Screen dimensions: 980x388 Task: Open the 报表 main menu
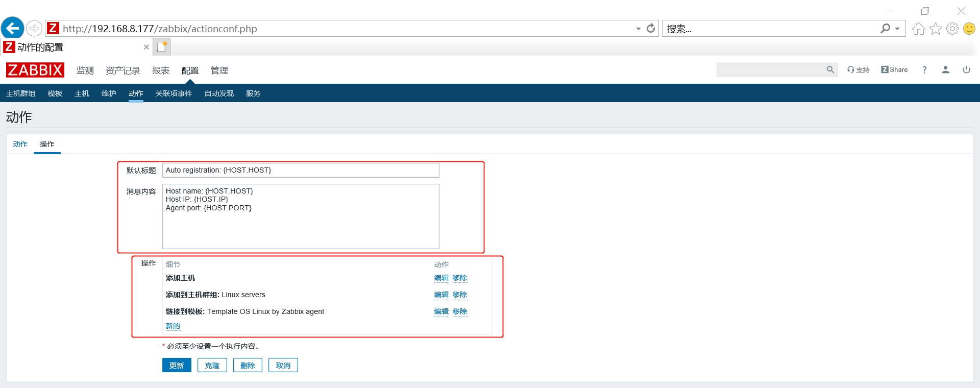pyautogui.click(x=161, y=70)
